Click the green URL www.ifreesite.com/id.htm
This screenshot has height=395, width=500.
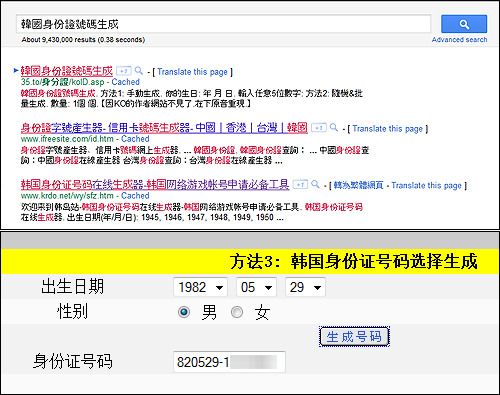67,139
